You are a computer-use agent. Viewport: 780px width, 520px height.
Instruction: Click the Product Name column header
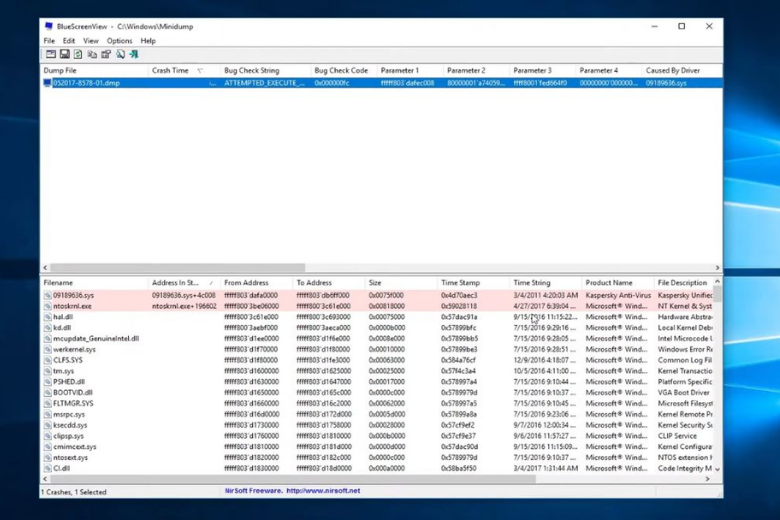pos(617,283)
